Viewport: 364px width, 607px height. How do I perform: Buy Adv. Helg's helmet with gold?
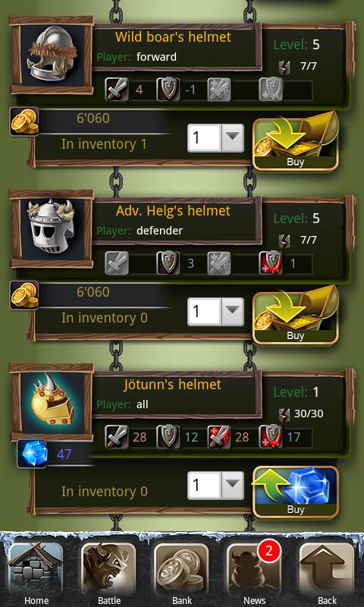click(296, 315)
